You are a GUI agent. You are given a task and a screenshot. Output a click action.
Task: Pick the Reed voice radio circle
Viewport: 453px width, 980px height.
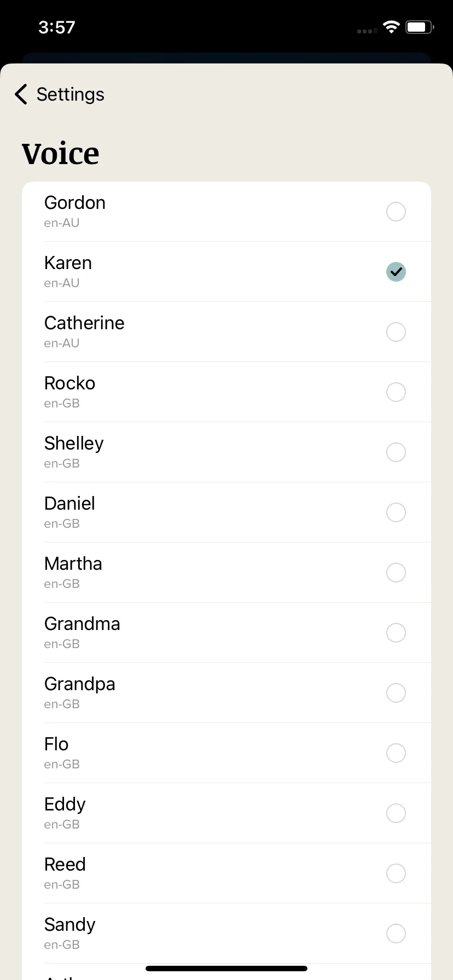(x=396, y=873)
